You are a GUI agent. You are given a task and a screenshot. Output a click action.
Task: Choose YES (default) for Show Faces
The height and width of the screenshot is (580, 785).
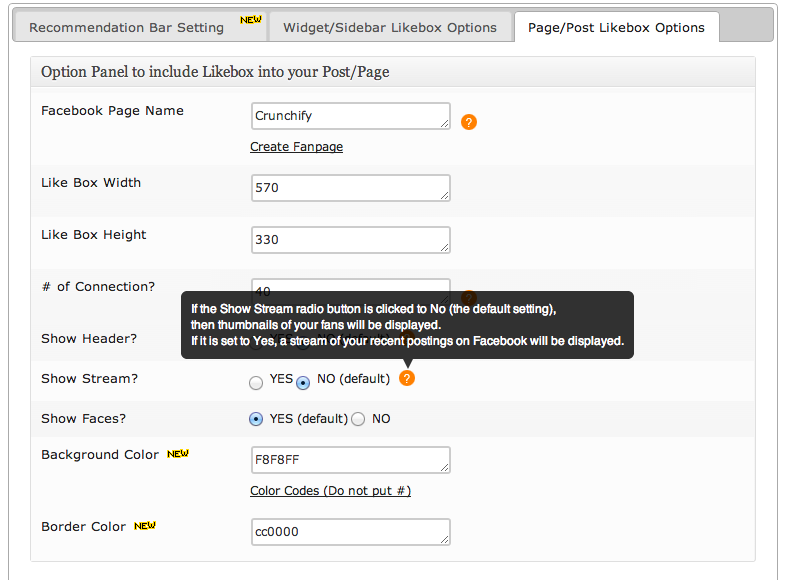tap(256, 419)
